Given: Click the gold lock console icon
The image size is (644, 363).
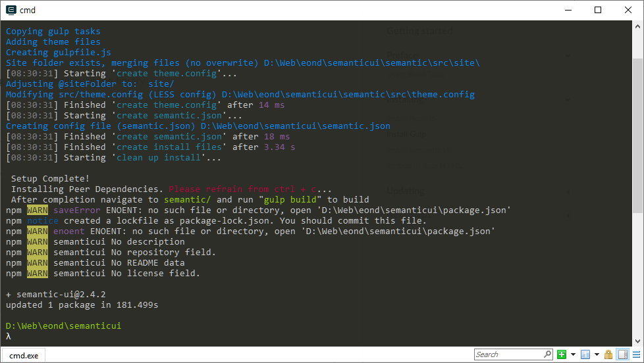Looking at the screenshot, I should tap(608, 354).
